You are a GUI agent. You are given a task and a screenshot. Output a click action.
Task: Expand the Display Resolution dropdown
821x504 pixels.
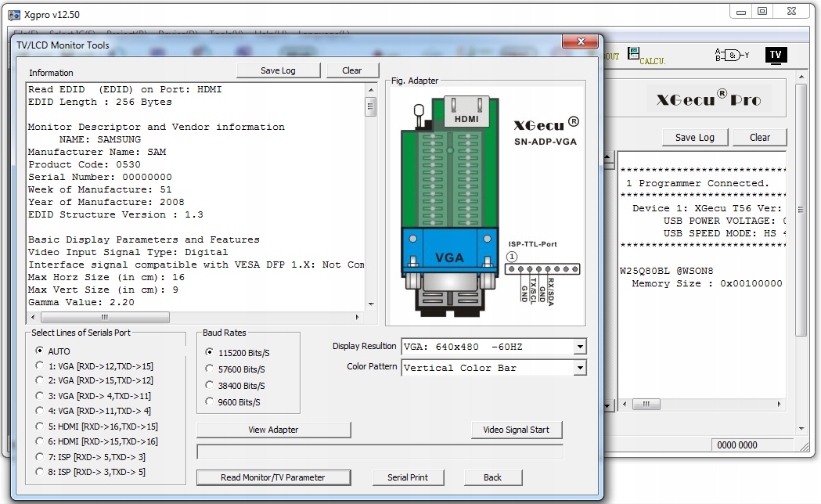579,347
